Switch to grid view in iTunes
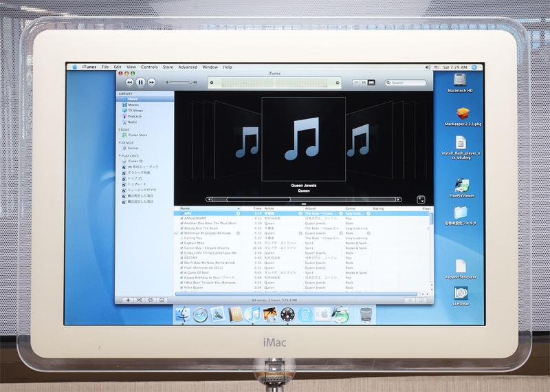The image size is (550, 392). pos(364,83)
